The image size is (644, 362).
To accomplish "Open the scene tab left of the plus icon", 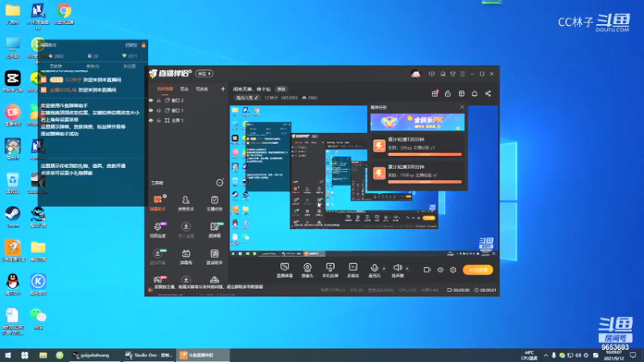I will click(202, 88).
